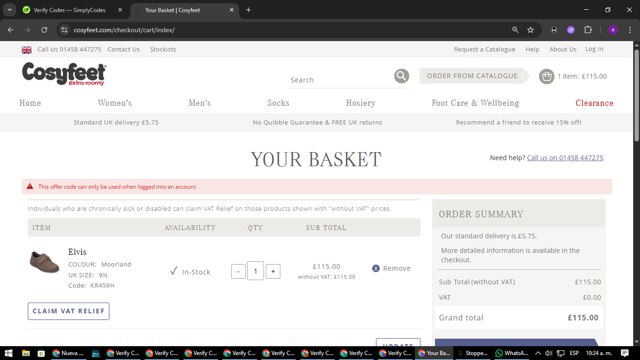Open the Socks menu
This screenshot has height=360, width=640.
278,103
